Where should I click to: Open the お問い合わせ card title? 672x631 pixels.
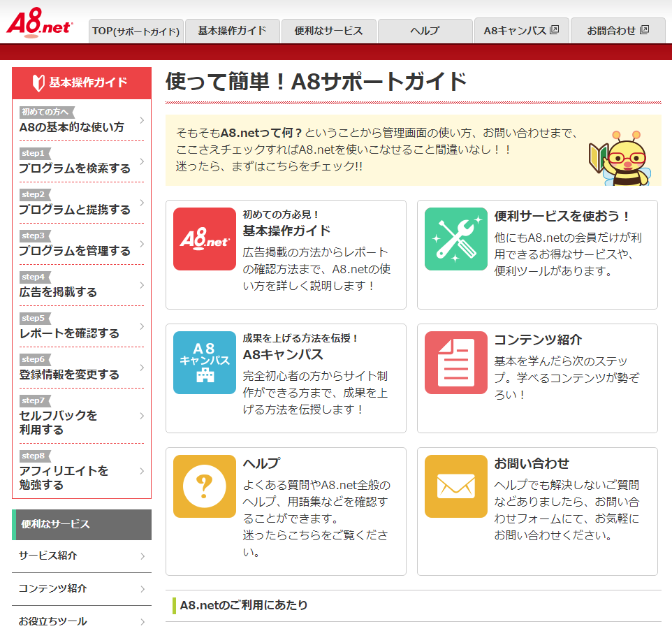532,463
